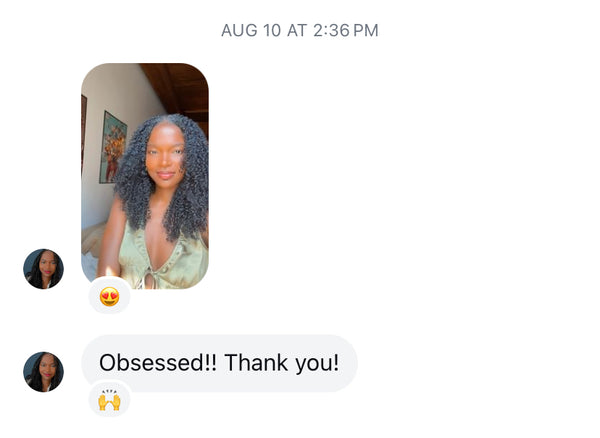The image size is (600, 438).
Task: Open the heart-eyes emoji reaction on photo
Action: [109, 296]
